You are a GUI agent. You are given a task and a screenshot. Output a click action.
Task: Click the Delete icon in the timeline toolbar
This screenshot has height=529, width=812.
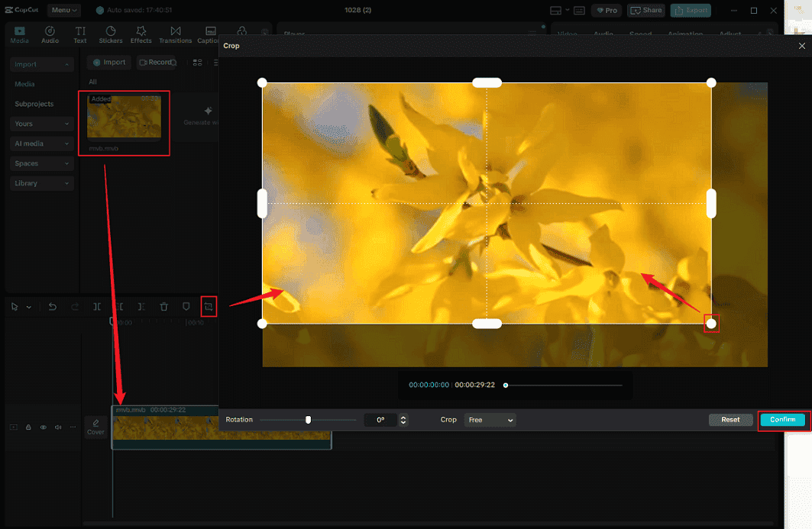(163, 306)
